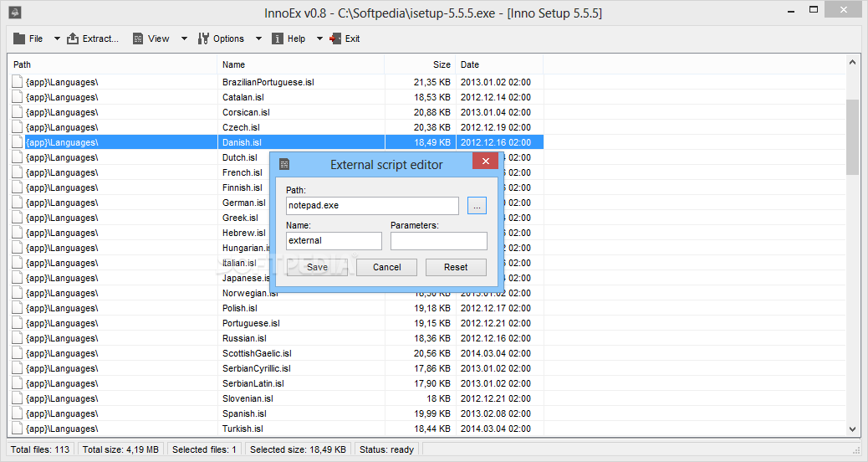868x462 pixels.
Task: Click file icon of Corsican.isl row
Action: coord(18,112)
